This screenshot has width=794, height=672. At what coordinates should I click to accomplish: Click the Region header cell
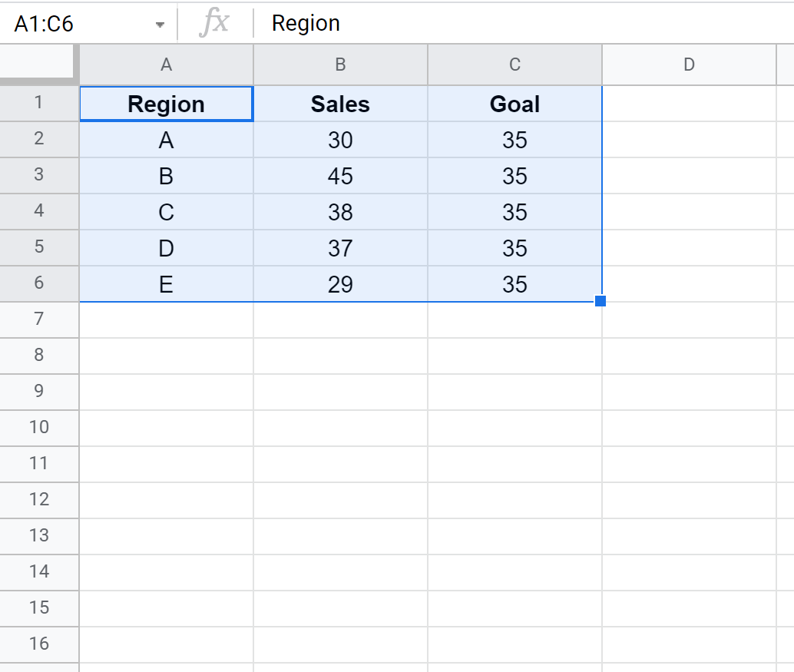(166, 104)
